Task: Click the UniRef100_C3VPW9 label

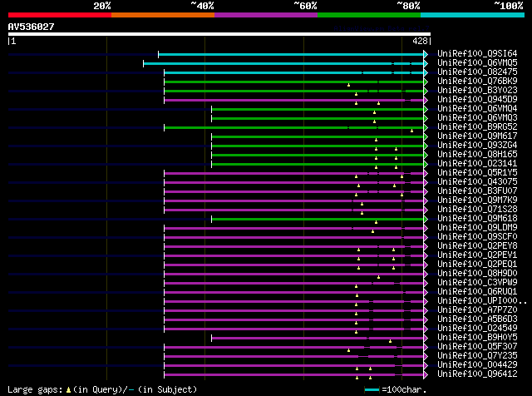Action: [x=477, y=283]
